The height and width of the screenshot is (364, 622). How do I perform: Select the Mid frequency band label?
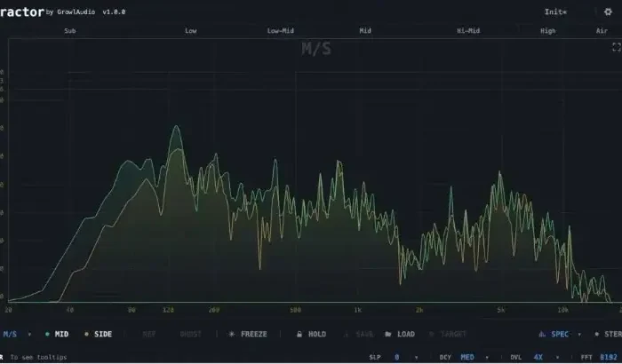point(365,31)
